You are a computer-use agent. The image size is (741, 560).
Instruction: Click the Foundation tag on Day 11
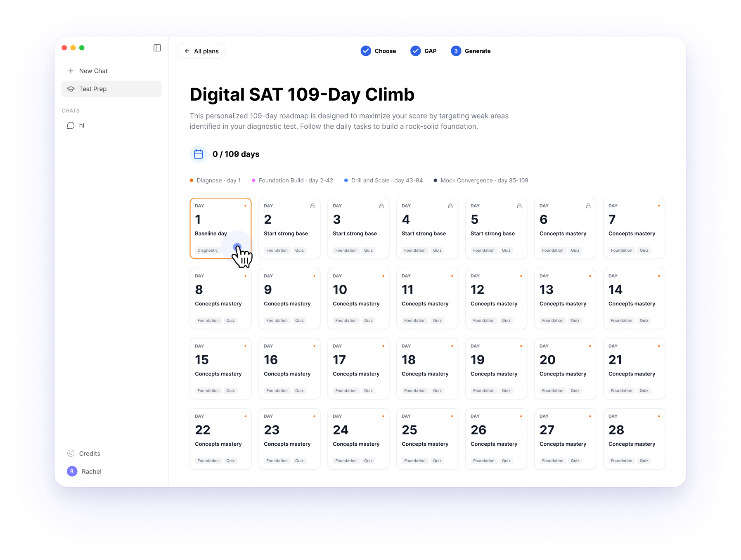tap(415, 321)
